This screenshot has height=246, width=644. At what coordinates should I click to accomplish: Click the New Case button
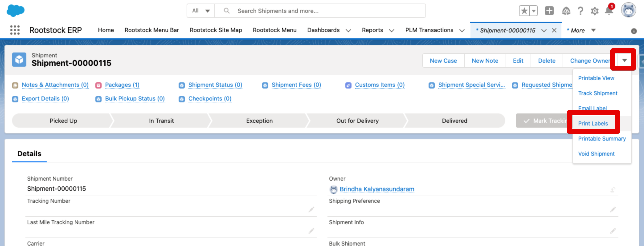pos(443,61)
